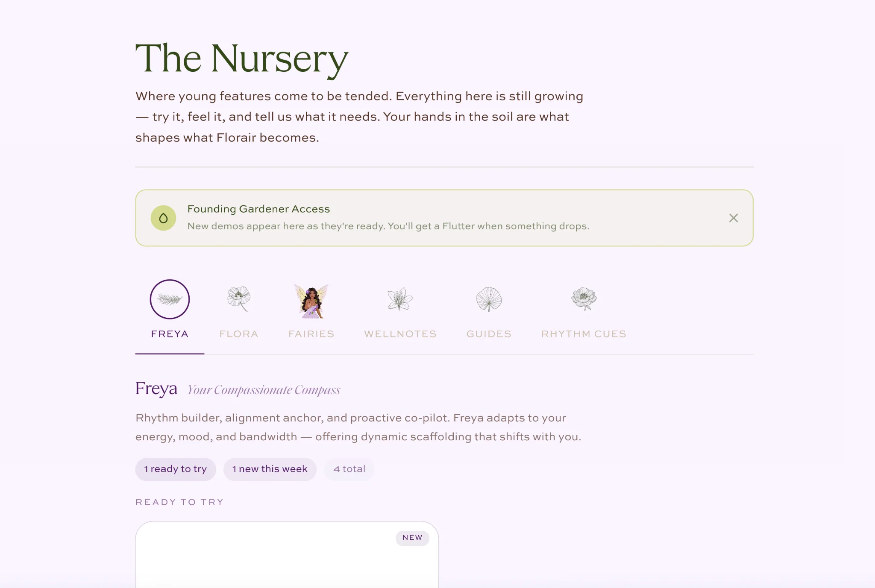Click the Freya heading link
This screenshot has height=588, width=875.
(x=156, y=389)
